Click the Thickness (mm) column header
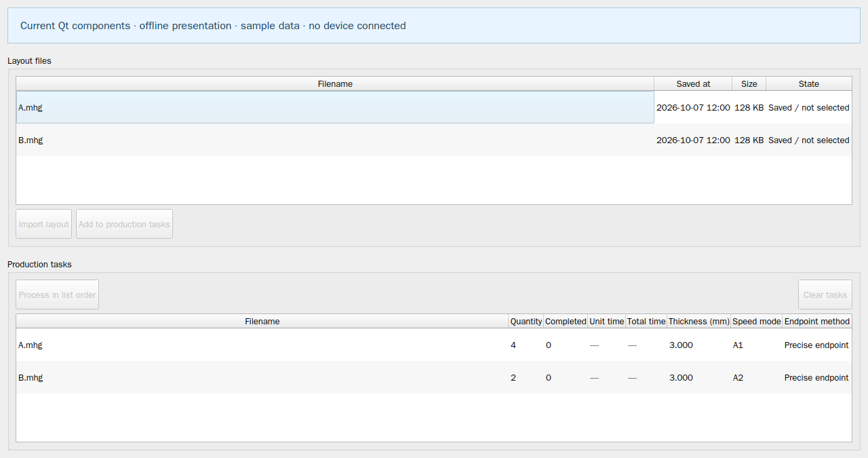Screen dimensions: 868x458 (698, 321)
